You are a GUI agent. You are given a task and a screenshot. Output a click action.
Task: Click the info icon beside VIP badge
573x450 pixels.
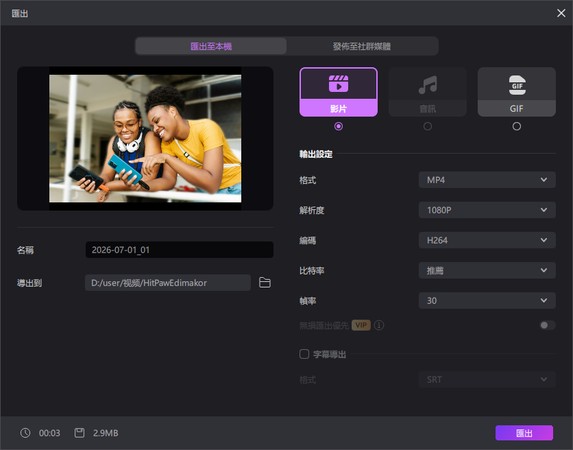379,325
